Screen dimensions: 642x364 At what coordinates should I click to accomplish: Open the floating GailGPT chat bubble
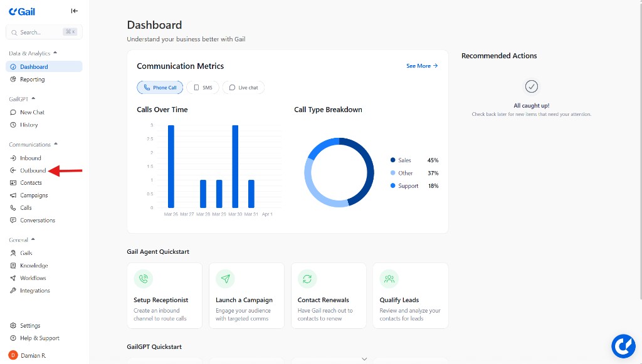(x=623, y=346)
